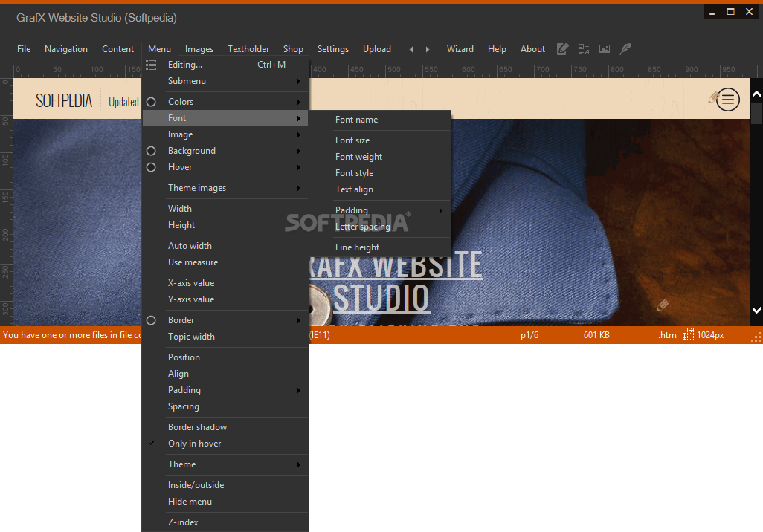Open the About menu

pyautogui.click(x=532, y=48)
